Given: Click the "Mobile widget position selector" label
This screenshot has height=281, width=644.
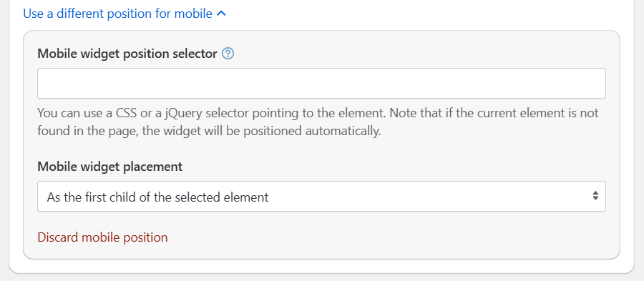Looking at the screenshot, I should (x=127, y=54).
